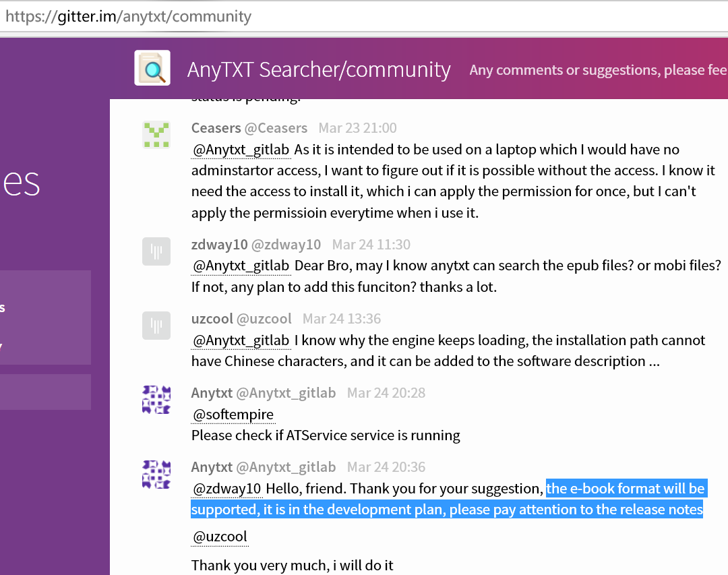Click the @softempire mention
This screenshot has height=575, width=728.
233,415
